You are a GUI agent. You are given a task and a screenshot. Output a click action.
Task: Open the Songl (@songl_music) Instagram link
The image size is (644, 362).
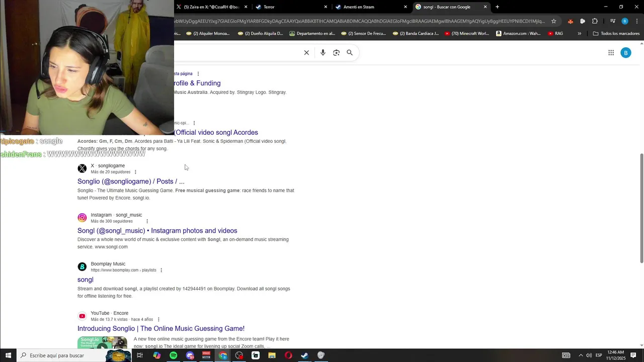[x=157, y=231]
